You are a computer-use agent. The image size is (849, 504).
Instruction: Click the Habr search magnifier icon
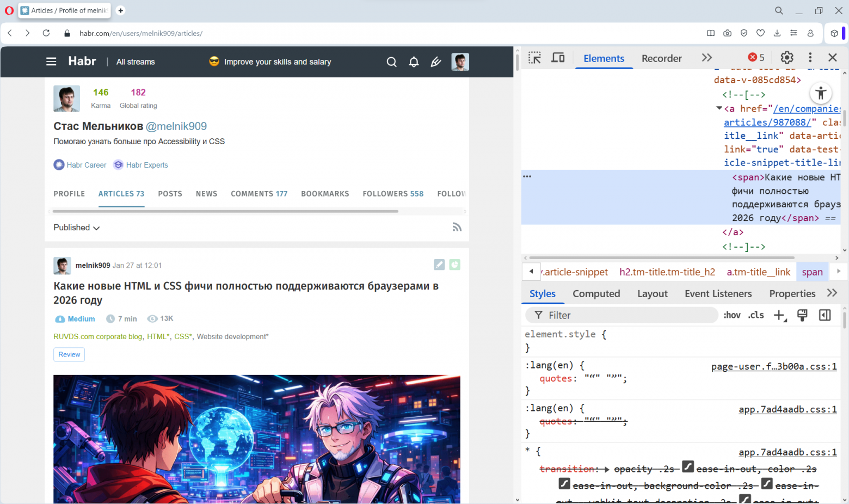[x=391, y=62]
